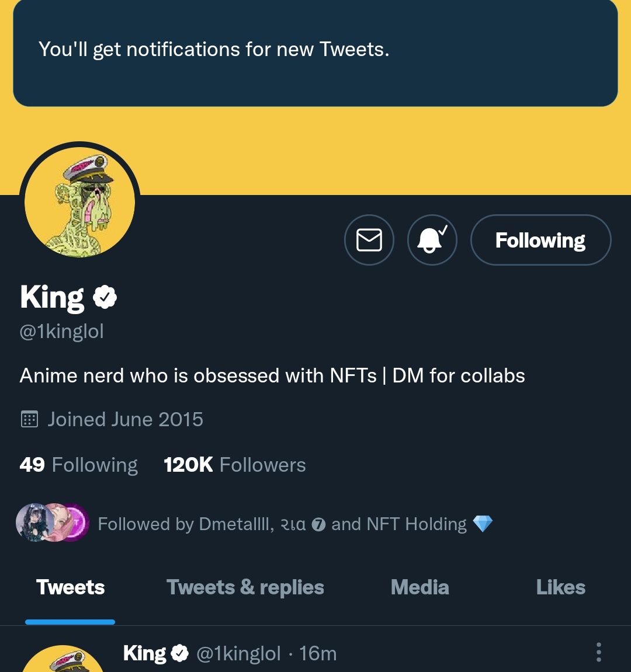Screen dimensions: 631x672
Task: Click the verified badge in the tweet header
Action: [180, 653]
